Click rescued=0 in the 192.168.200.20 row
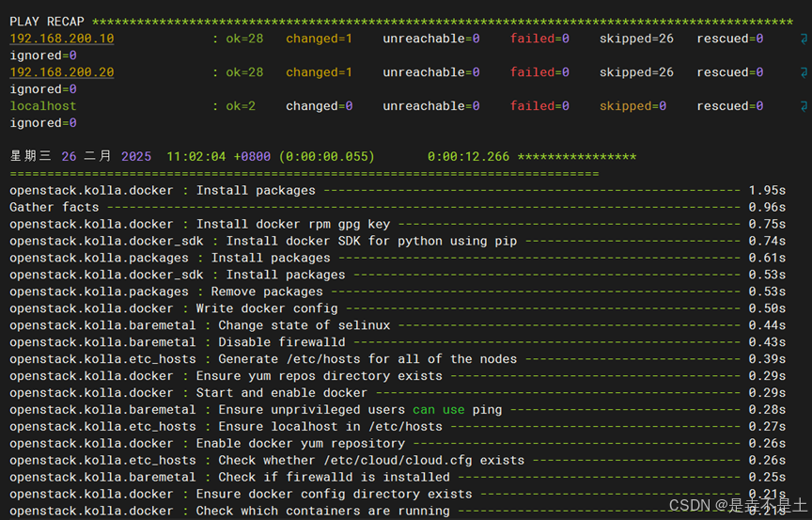Viewport: 812px width, 520px height. pos(729,72)
